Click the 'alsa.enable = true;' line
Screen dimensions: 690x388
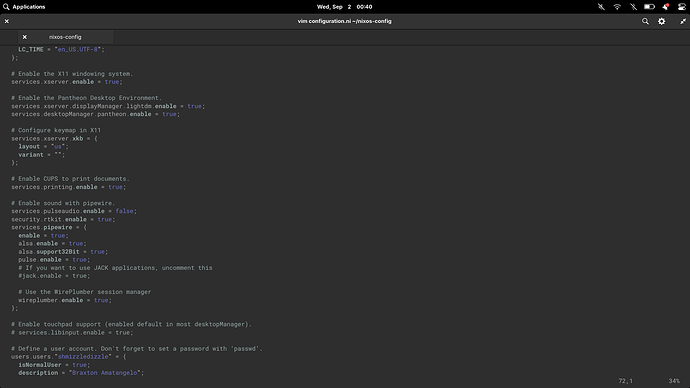click(52, 243)
